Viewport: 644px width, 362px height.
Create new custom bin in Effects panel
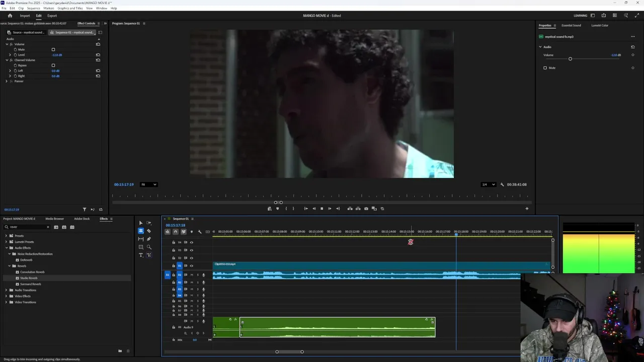120,351
